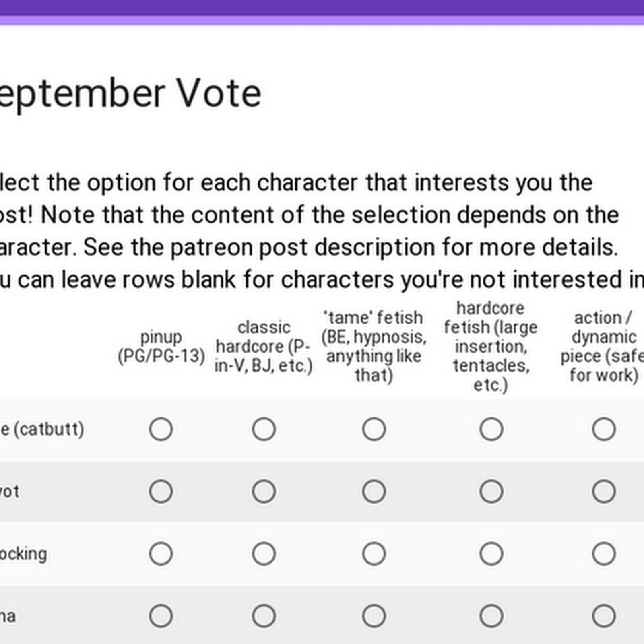The width and height of the screenshot is (644, 644).
Task: Choose action / dynamic piece for catbutt row
Action: (604, 429)
